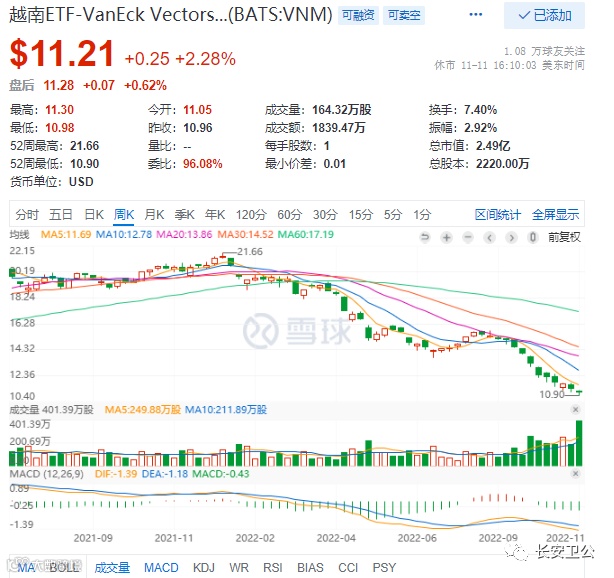Open the three-dots more options menu

pos(475,14)
